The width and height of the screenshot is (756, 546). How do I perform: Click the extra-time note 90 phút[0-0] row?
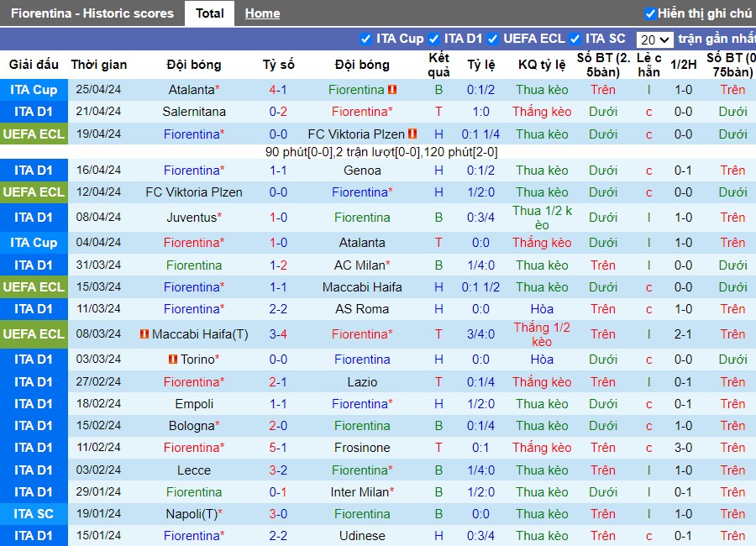[x=381, y=152]
